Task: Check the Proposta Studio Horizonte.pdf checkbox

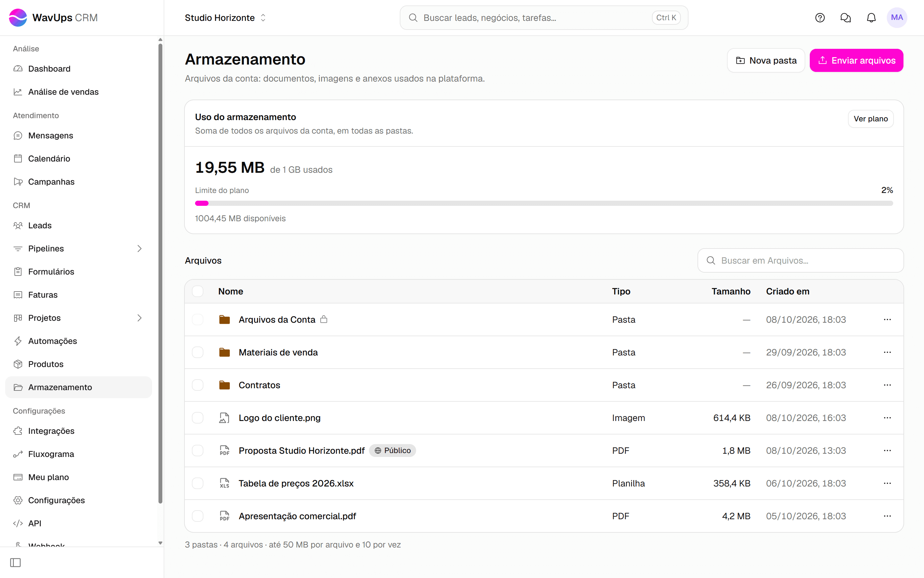Action: point(197,450)
